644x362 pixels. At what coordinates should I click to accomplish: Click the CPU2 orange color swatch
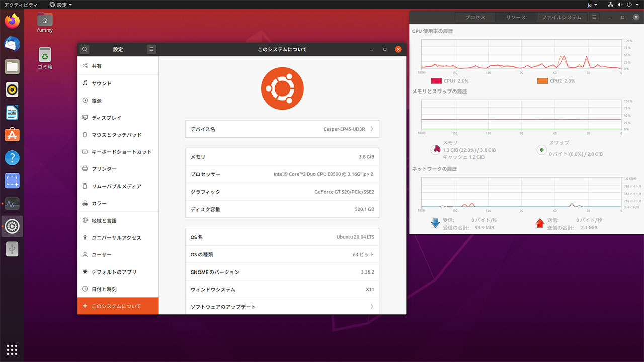pos(542,81)
